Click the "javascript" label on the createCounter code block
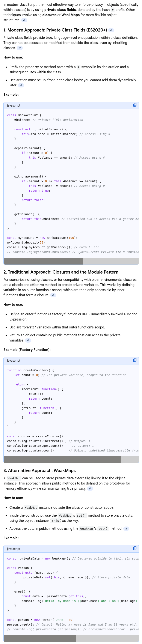The height and width of the screenshot is (644, 142). [14, 361]
